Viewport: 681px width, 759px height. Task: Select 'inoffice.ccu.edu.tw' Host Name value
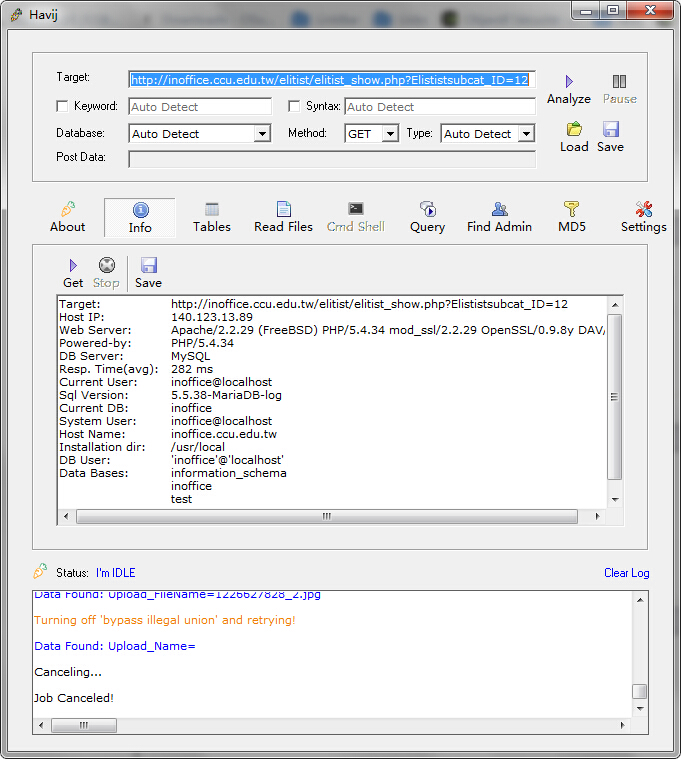pyautogui.click(x=224, y=434)
